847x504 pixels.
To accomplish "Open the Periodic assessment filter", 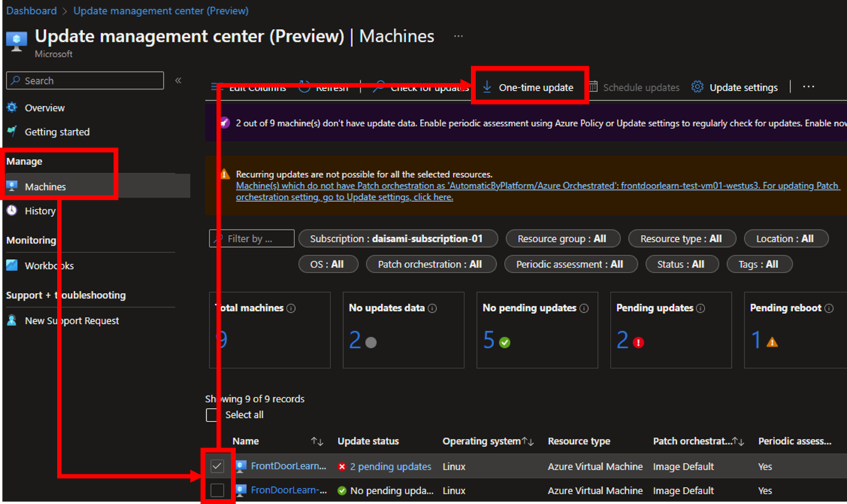I will click(570, 265).
